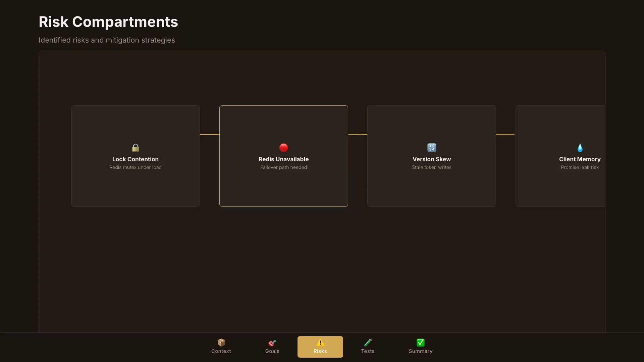Select the "Client Memory" card title
The image size is (644, 362).
tap(580, 159)
